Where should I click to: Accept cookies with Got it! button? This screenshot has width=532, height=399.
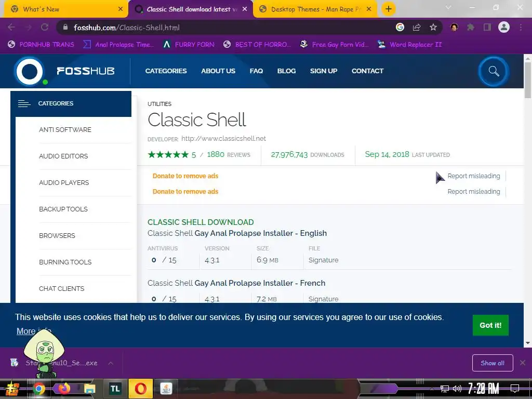(490, 325)
